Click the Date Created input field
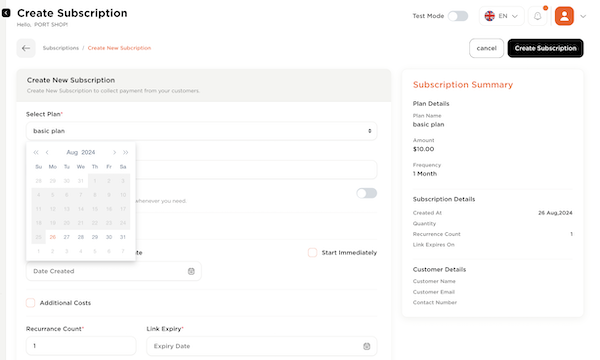This screenshot has height=360, width=600. tap(114, 271)
